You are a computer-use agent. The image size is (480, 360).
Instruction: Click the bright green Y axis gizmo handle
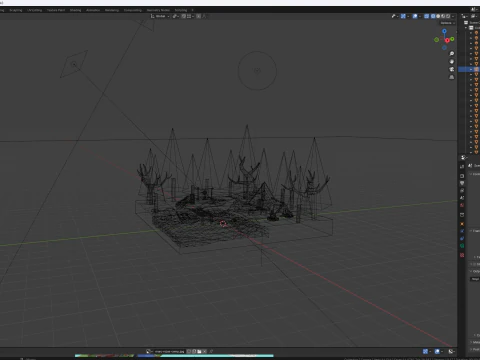pos(452,39)
